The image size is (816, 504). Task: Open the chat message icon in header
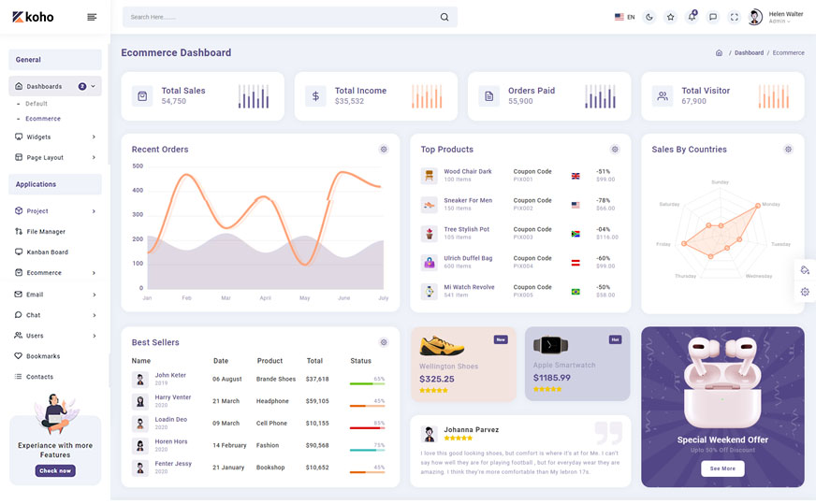click(x=713, y=17)
